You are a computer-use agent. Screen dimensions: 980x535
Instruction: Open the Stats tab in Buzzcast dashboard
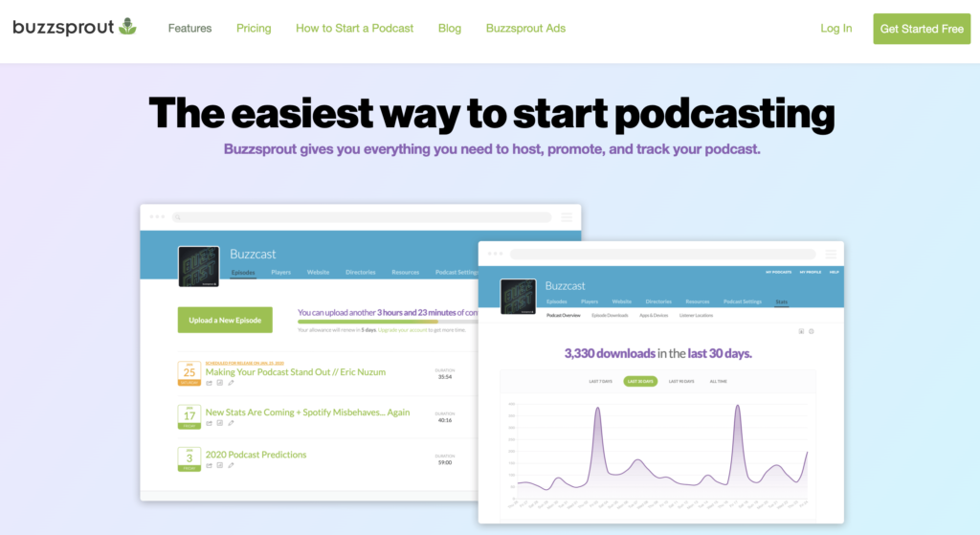pos(782,301)
